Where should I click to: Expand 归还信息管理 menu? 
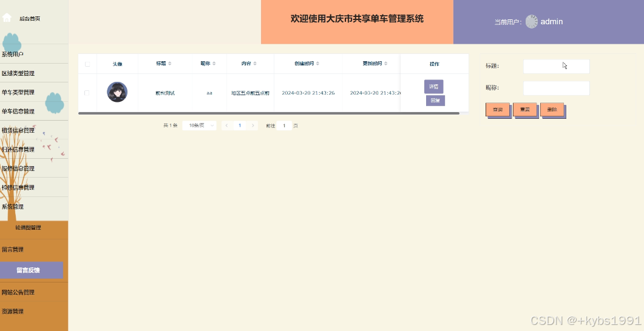(34, 149)
